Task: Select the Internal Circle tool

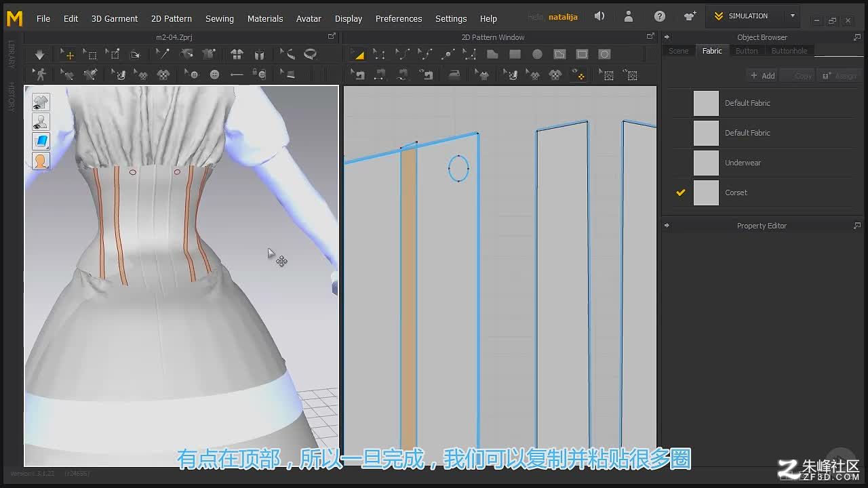Action: pos(604,54)
